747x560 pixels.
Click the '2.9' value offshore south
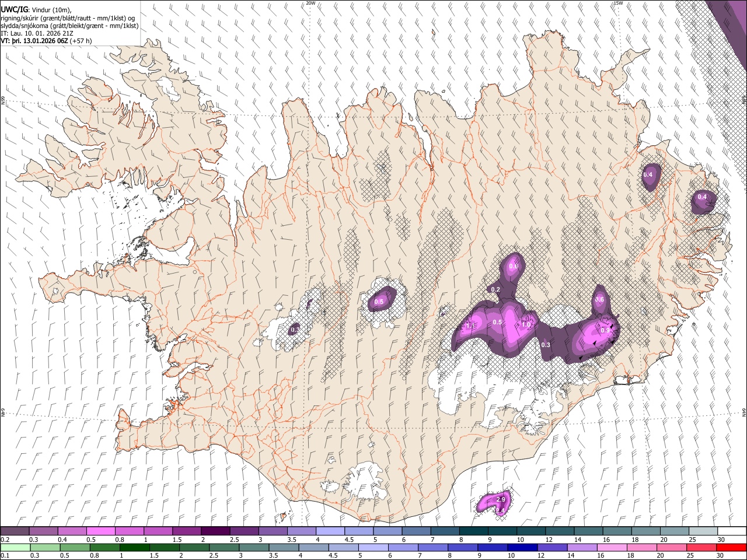pyautogui.click(x=501, y=500)
